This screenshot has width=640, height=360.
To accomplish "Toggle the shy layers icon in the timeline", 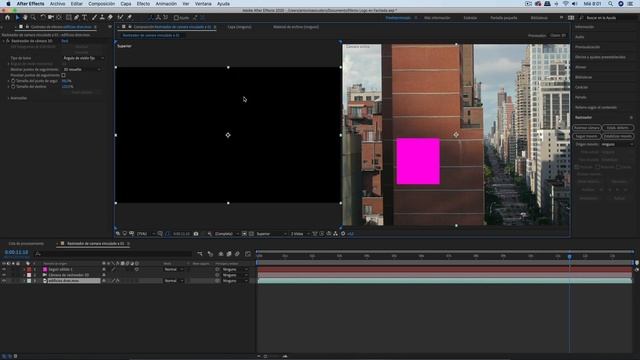I will 221,254.
